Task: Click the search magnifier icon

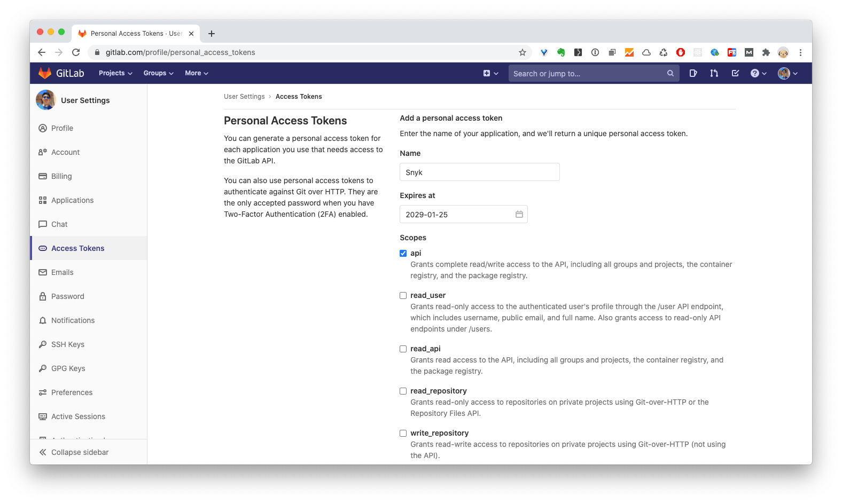Action: click(670, 73)
